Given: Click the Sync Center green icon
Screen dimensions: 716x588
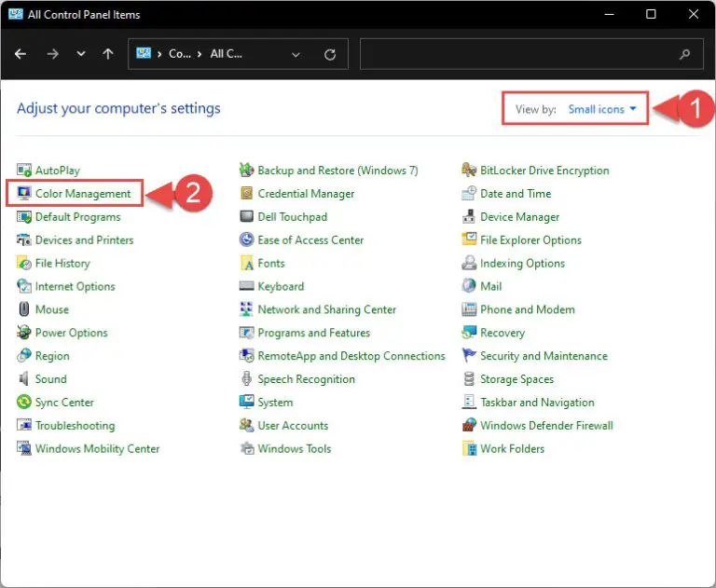Looking at the screenshot, I should point(24,403).
